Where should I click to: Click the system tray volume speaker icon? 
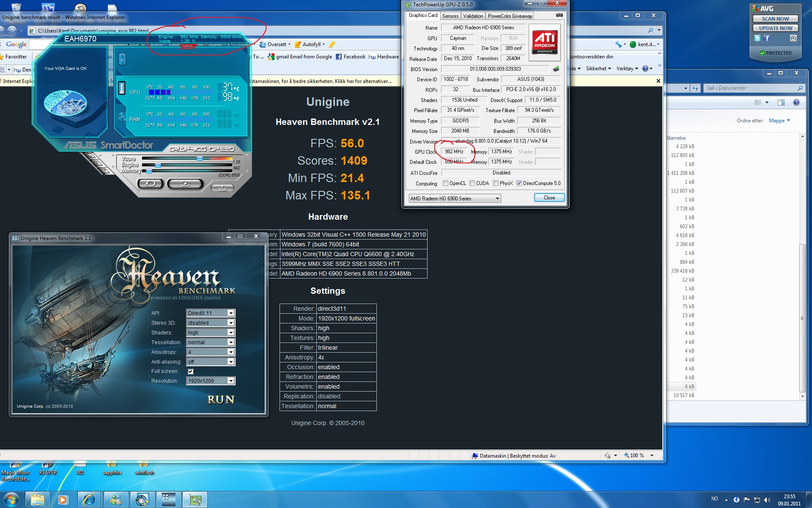pyautogui.click(x=767, y=500)
